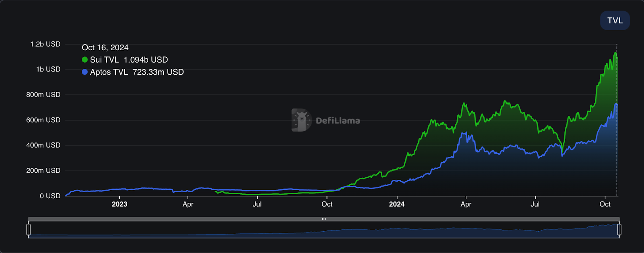Click the "0 USD" y-axis label
This screenshot has height=253, width=644.
click(x=50, y=196)
